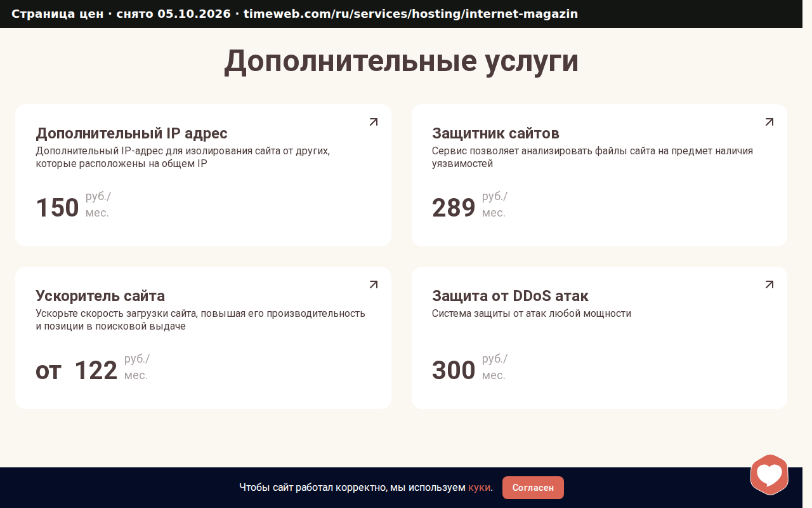The width and height of the screenshot is (812, 508).
Task: Open arrow icon on Защитник сайтов card
Action: tap(769, 122)
